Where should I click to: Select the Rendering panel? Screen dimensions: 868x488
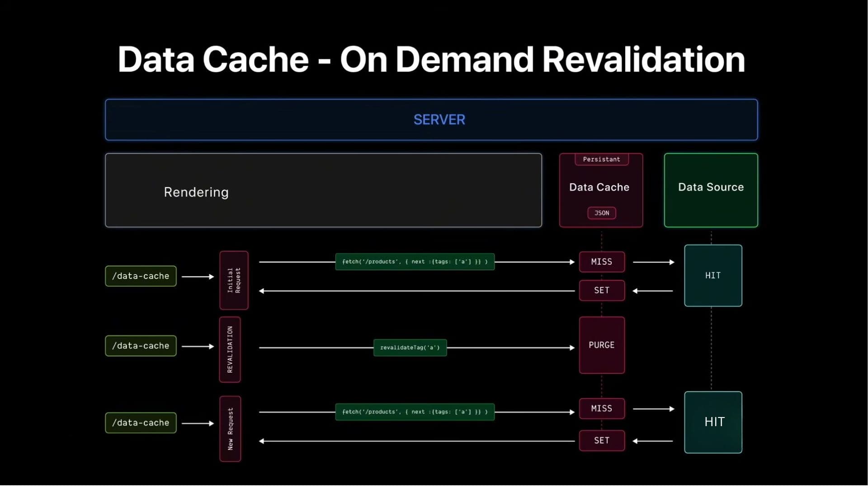pyautogui.click(x=324, y=191)
